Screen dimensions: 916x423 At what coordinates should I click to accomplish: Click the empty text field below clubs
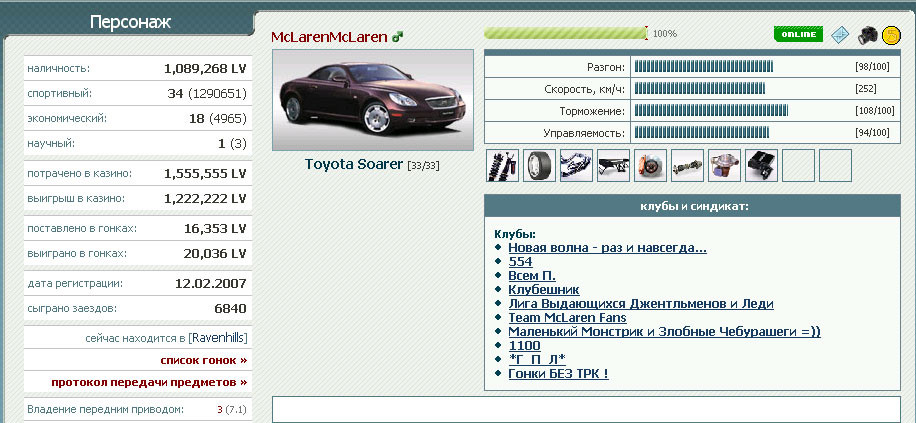click(586, 409)
